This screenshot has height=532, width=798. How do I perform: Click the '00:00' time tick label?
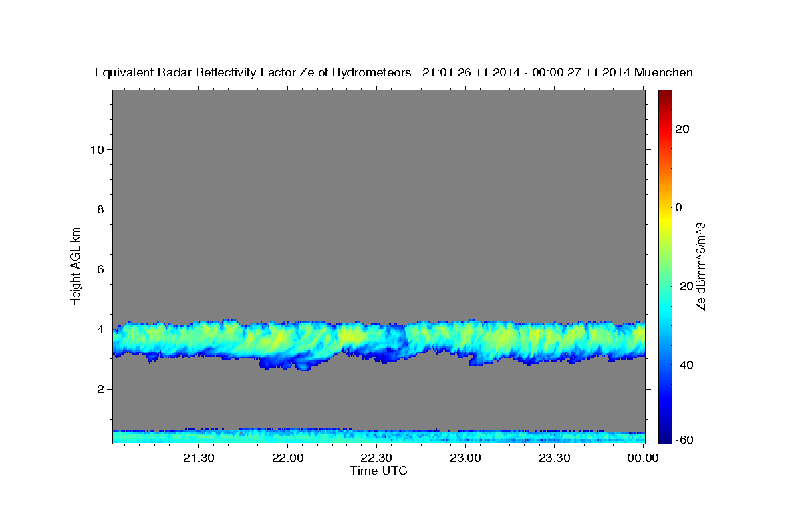(643, 458)
